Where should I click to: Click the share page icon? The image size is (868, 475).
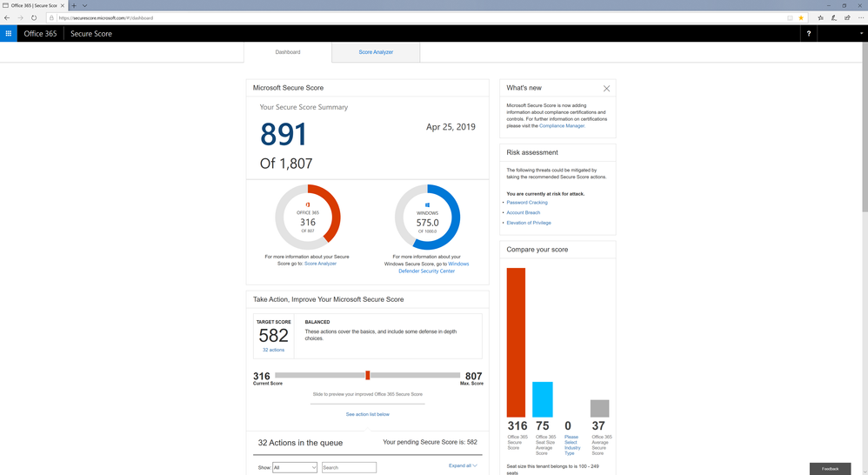point(847,17)
